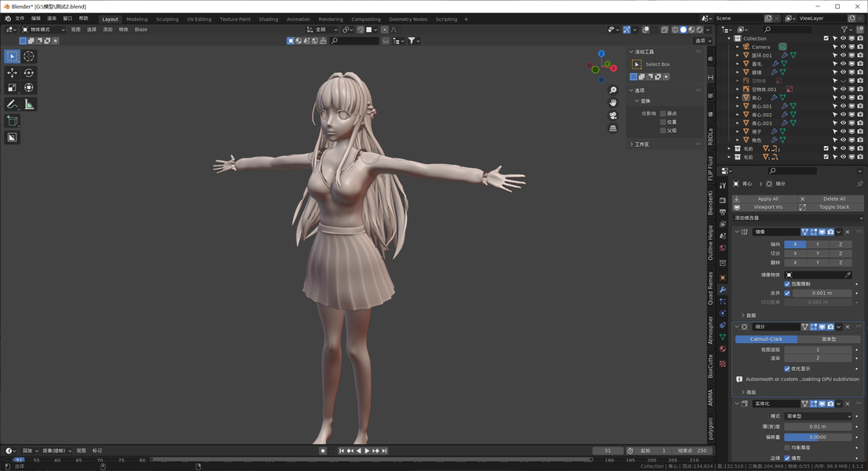The width and height of the screenshot is (868, 471).
Task: Toggle 位置 checkbox under 仅影响
Action: coord(663,122)
